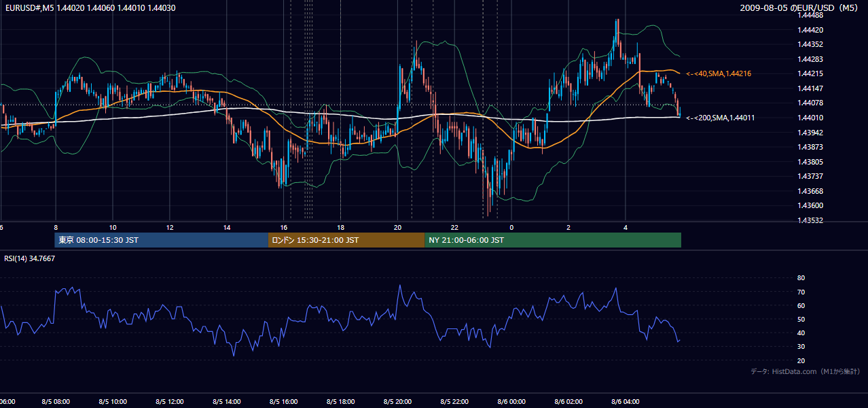Click price axis label 1.43737
868x408 pixels.
[810, 177]
